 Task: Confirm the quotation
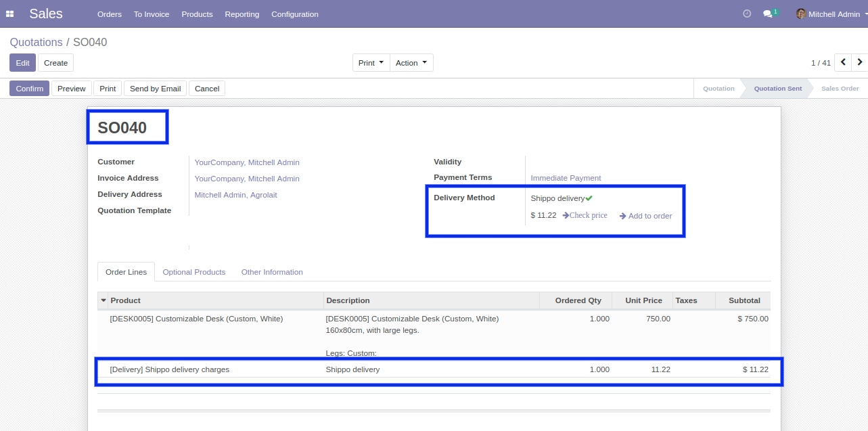(29, 89)
